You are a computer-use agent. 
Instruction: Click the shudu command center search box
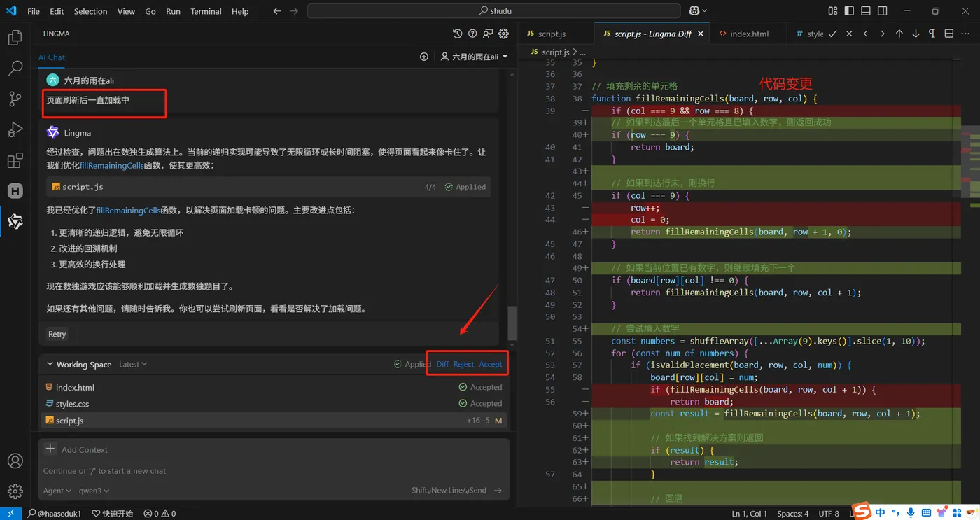pyautogui.click(x=494, y=11)
